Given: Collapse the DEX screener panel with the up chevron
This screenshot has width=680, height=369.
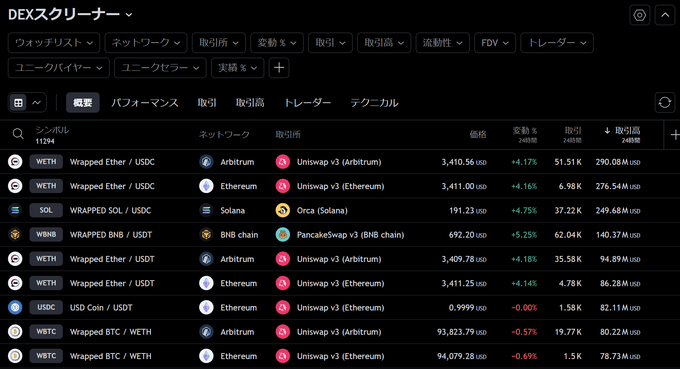Looking at the screenshot, I should pos(665,15).
